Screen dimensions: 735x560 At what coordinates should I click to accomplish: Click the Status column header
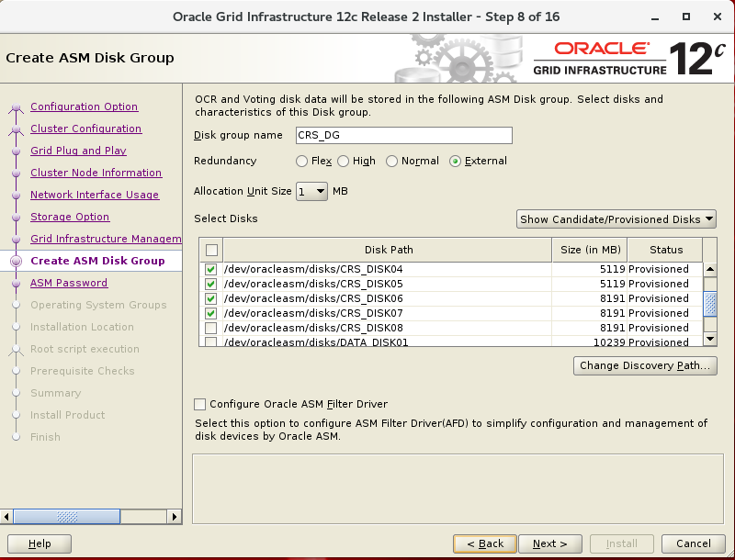[665, 250]
